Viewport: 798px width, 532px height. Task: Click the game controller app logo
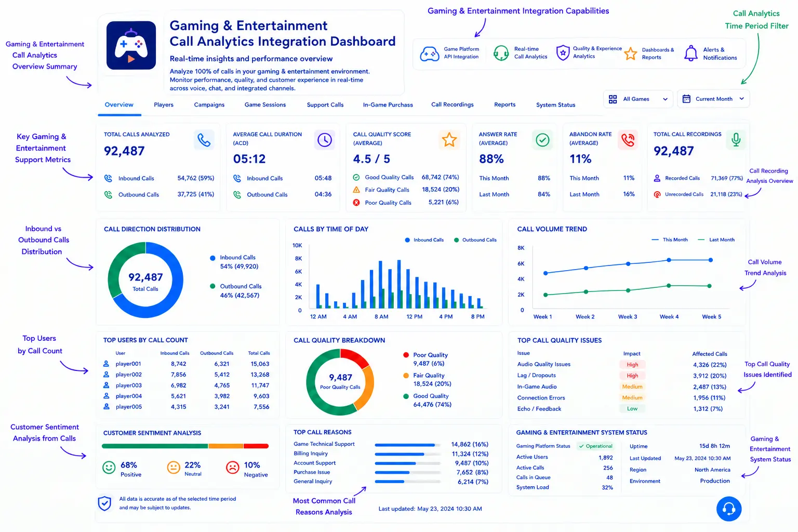pyautogui.click(x=131, y=45)
